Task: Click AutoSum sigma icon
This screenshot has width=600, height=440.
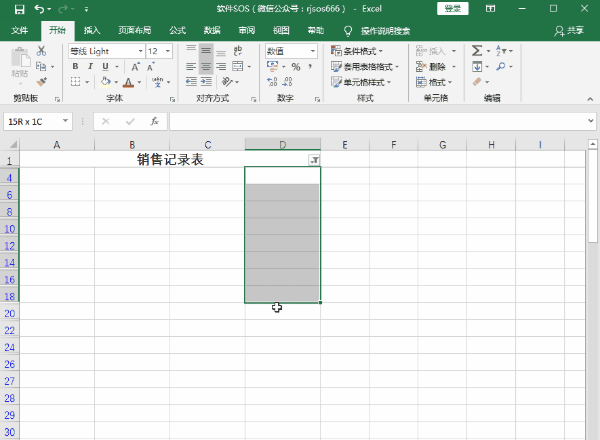Action: coord(477,51)
